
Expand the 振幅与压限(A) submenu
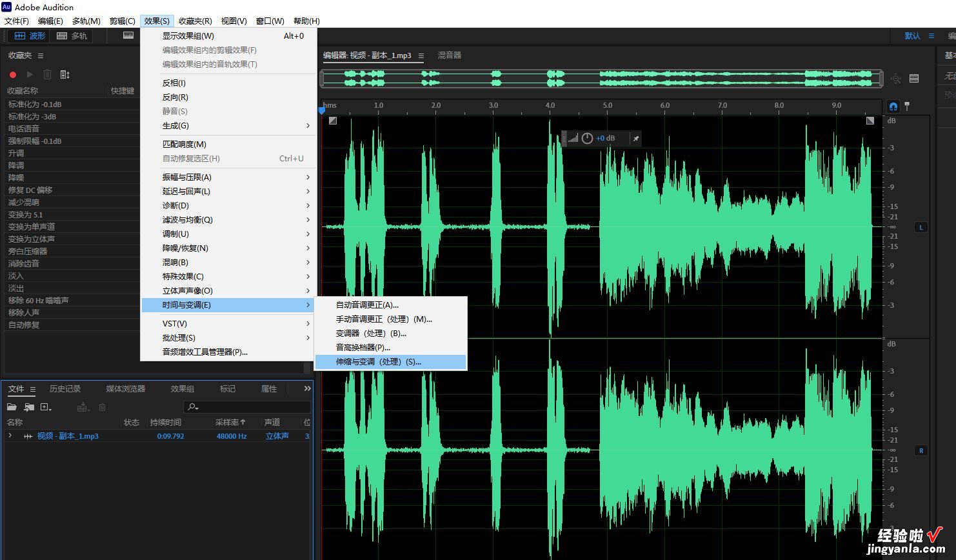click(228, 177)
